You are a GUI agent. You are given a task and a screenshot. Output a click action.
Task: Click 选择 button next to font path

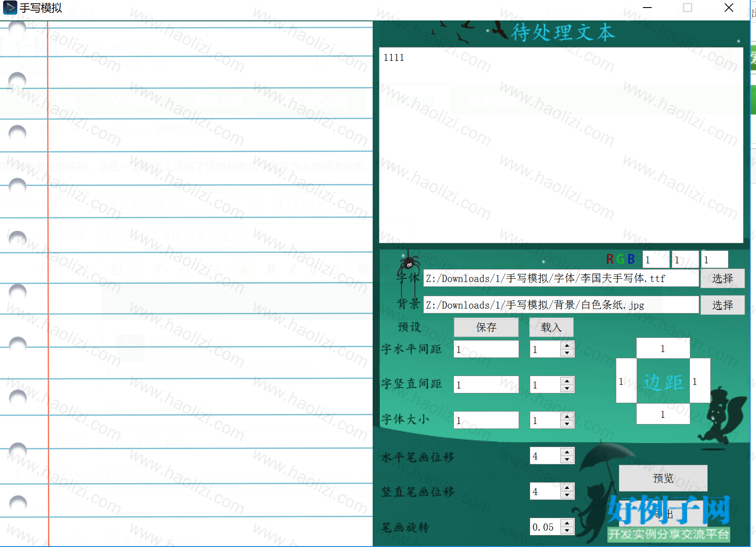[722, 278]
